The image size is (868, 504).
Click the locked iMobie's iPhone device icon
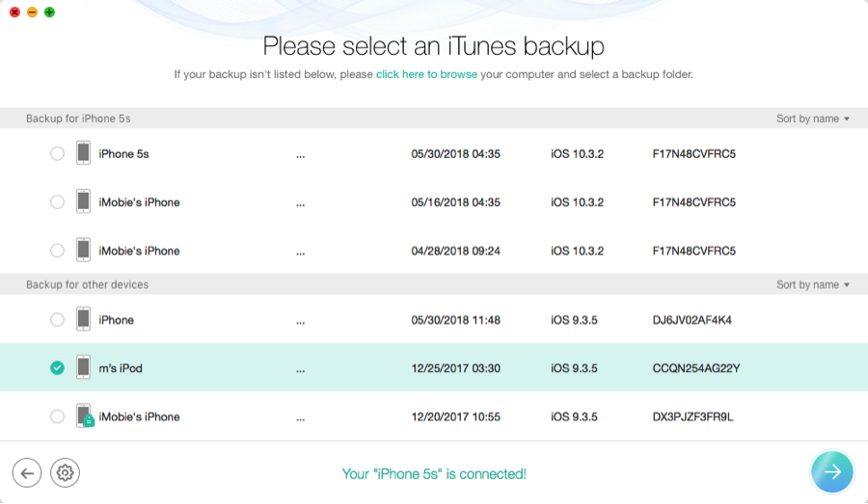(x=85, y=416)
